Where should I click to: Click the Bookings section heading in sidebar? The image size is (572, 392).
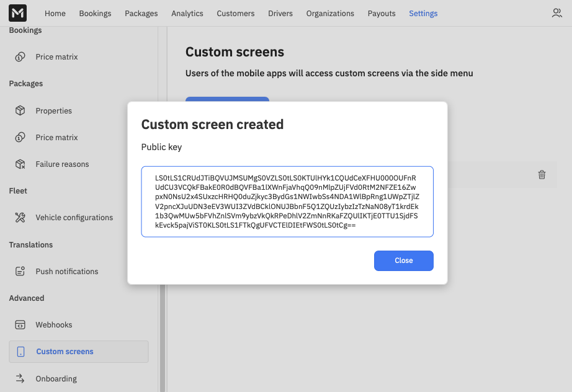25,30
